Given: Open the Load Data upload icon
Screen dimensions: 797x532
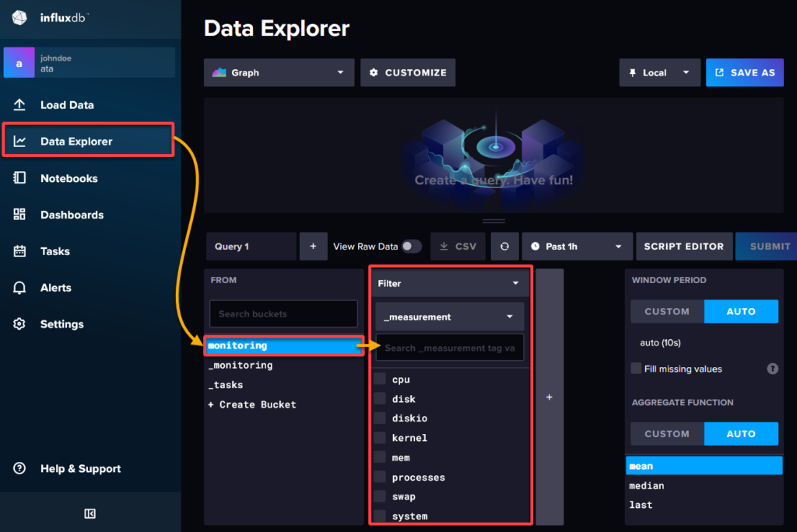Looking at the screenshot, I should [18, 104].
